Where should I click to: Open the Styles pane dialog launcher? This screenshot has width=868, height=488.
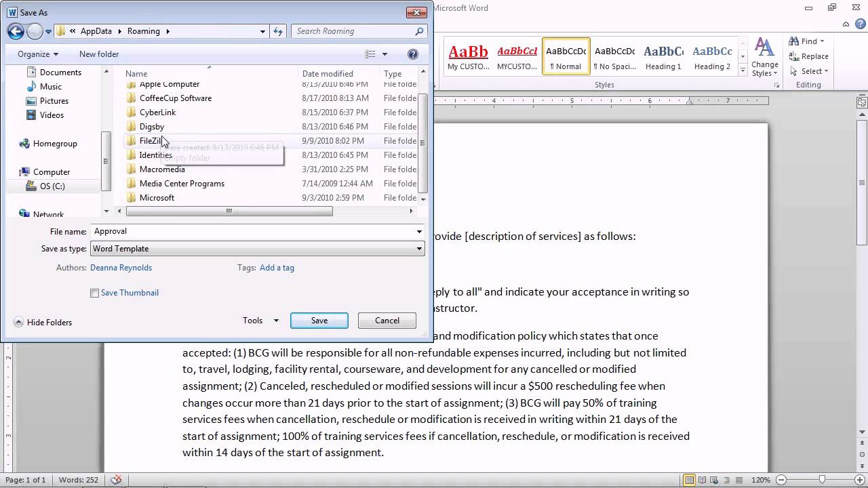[x=777, y=85]
